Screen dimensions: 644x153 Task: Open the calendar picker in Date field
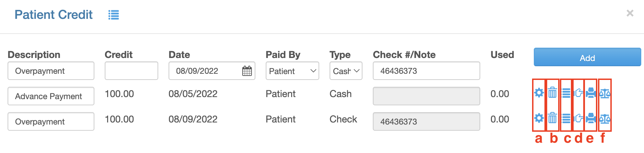(247, 71)
